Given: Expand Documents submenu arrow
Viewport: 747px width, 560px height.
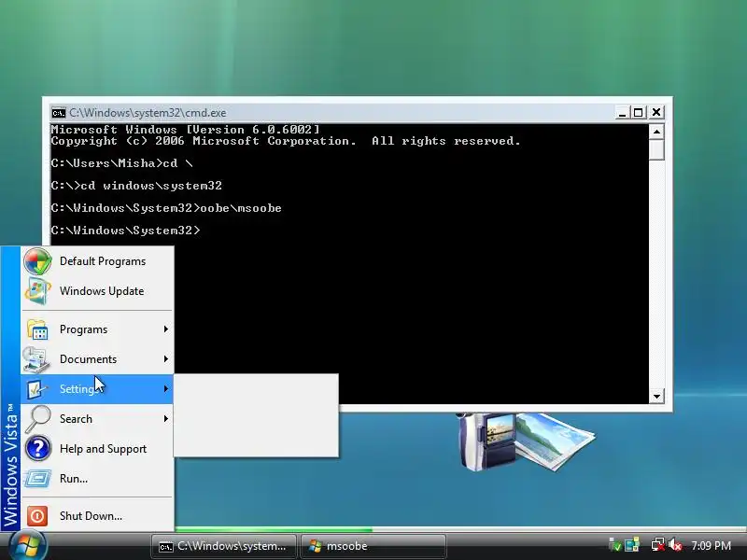Looking at the screenshot, I should (166, 359).
